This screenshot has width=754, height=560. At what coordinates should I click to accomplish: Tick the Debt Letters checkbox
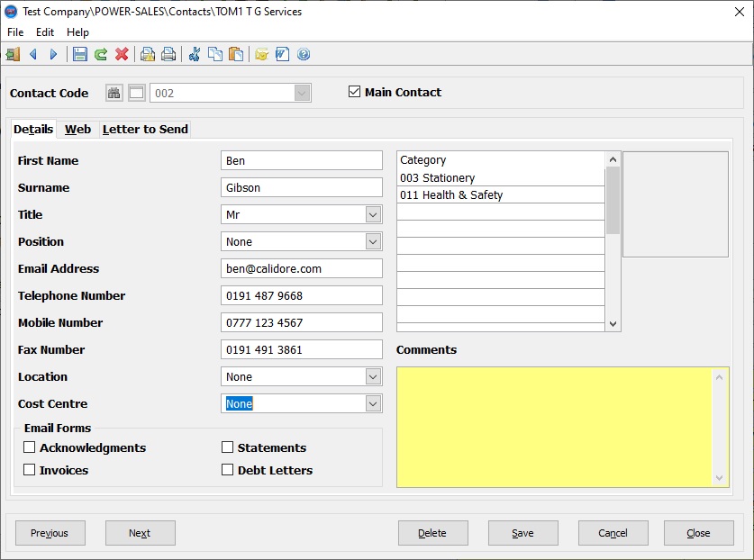pyautogui.click(x=228, y=470)
